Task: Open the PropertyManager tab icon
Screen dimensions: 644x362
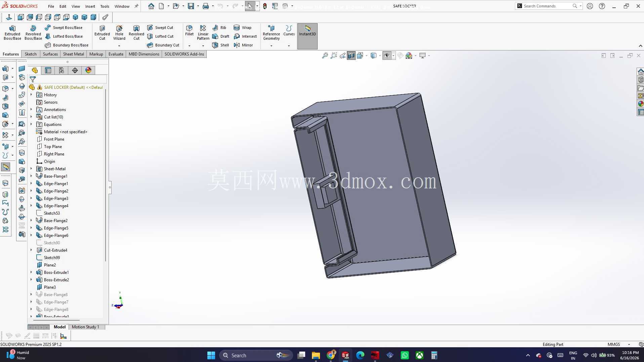Action: coord(48,70)
